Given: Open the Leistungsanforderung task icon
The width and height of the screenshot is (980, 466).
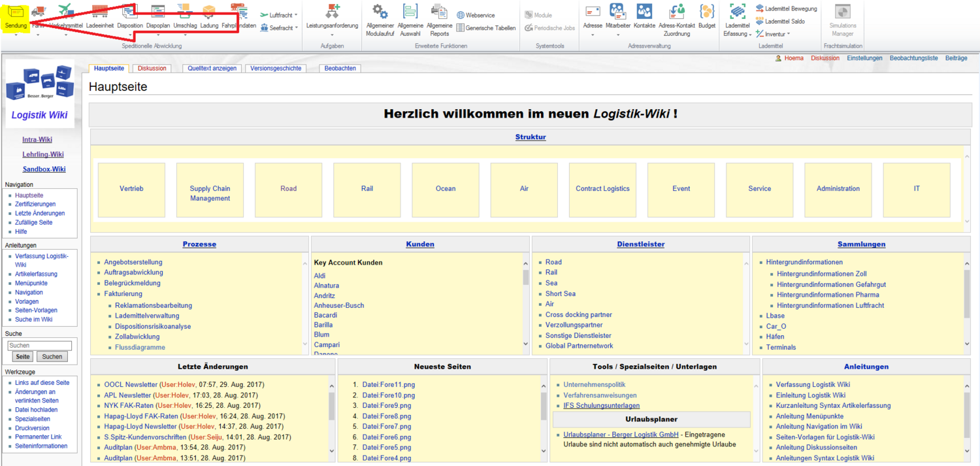Looking at the screenshot, I should (332, 11).
